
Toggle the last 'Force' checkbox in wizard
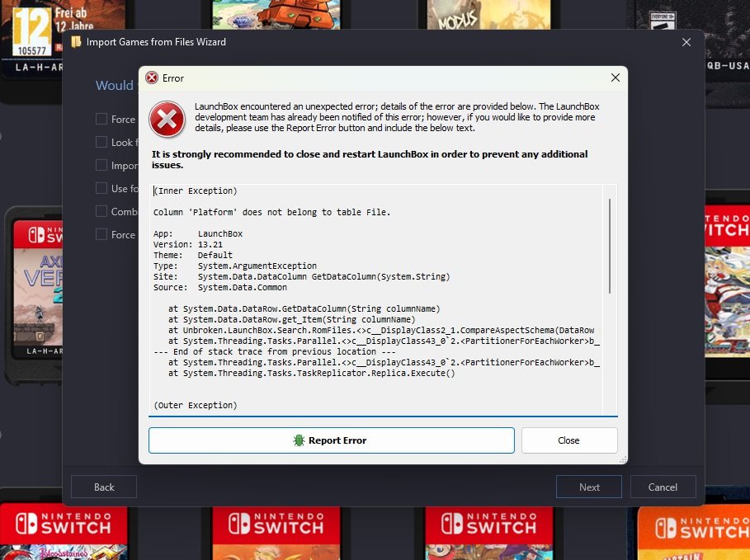pyautogui.click(x=101, y=234)
